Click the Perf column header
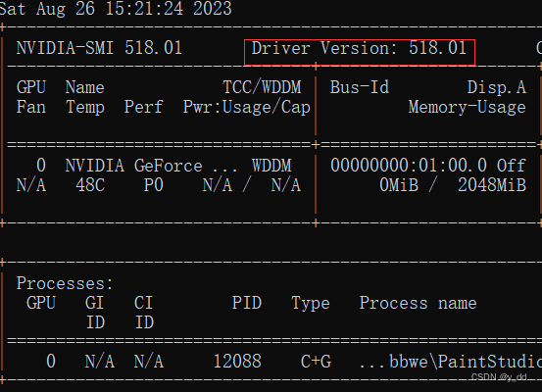Image resolution: width=542 pixels, height=392 pixels. tap(143, 107)
